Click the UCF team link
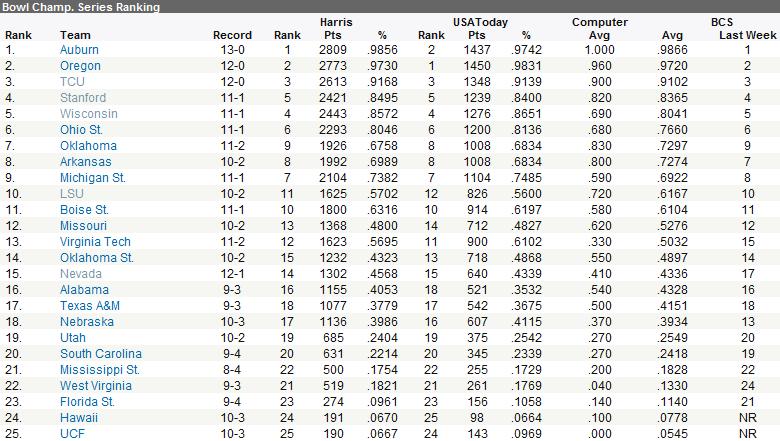This screenshot has height=441, width=780. [x=73, y=433]
